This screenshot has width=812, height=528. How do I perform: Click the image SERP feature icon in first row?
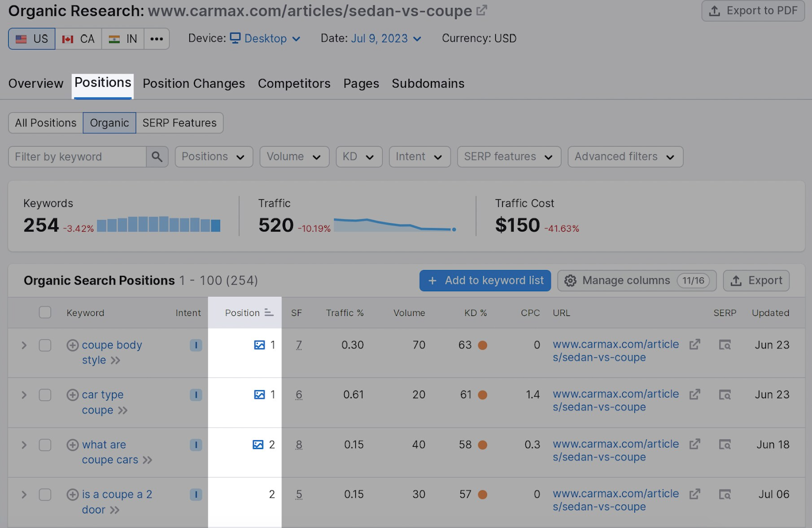click(x=259, y=345)
